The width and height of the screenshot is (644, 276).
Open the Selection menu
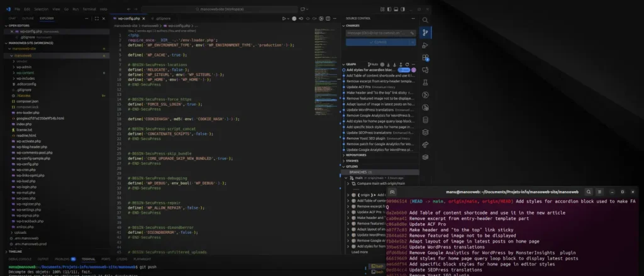(41, 9)
